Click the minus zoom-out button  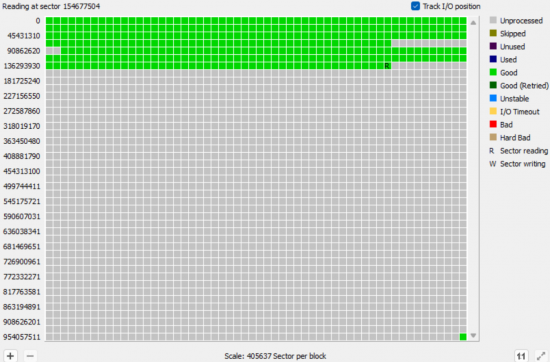30,356
